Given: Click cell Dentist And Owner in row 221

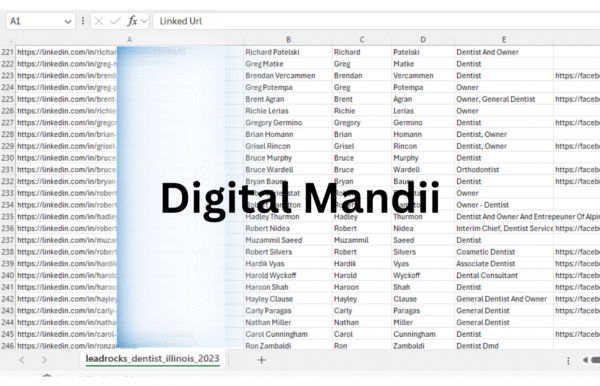Looking at the screenshot, I should click(504, 52).
